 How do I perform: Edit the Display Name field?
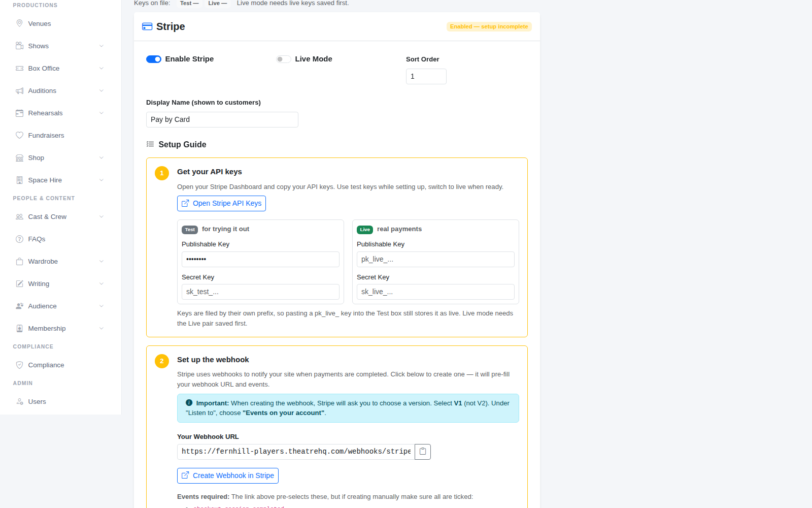(222, 119)
